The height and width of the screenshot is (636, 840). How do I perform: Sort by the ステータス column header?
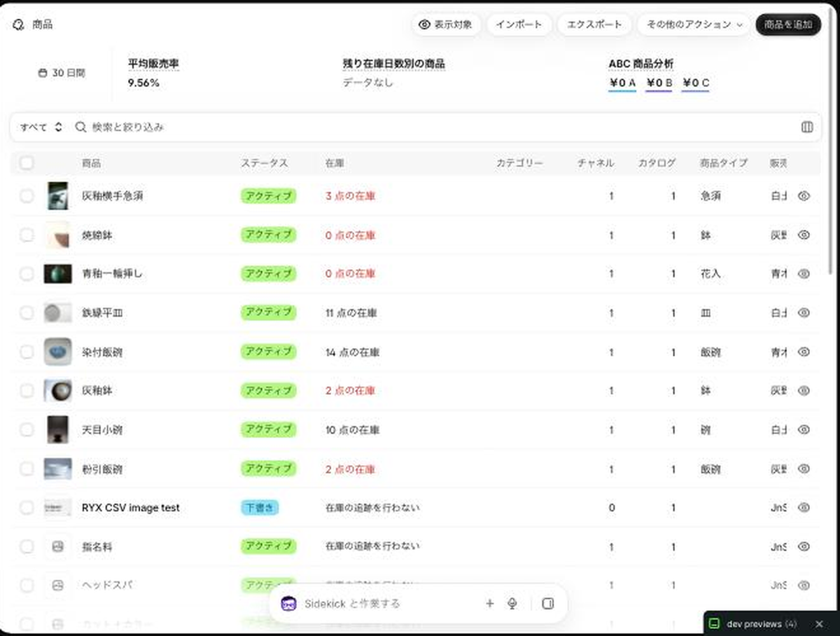tap(264, 163)
